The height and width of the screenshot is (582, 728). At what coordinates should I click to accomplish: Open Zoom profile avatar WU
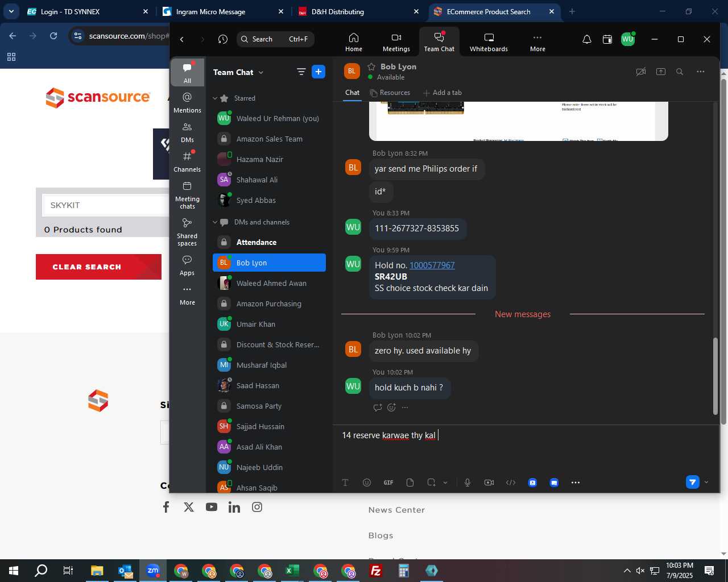(x=627, y=39)
